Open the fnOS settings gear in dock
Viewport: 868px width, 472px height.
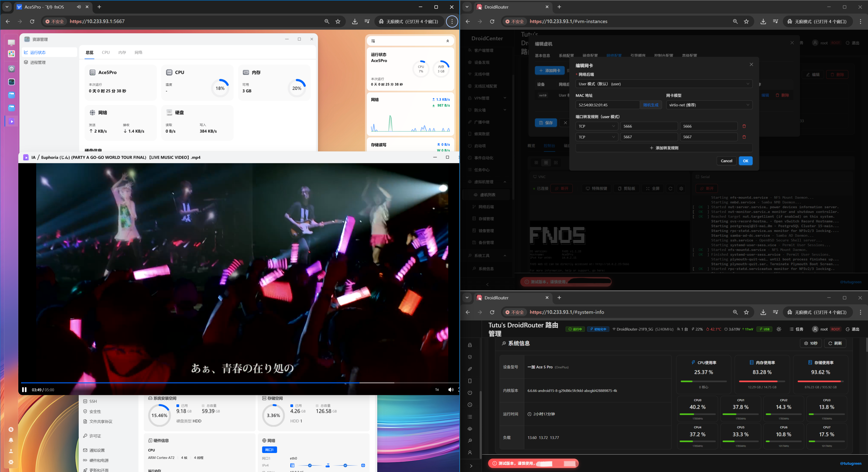tap(12, 69)
